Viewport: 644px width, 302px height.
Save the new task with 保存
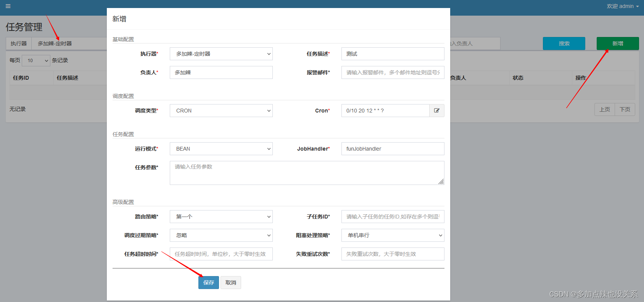(x=209, y=283)
